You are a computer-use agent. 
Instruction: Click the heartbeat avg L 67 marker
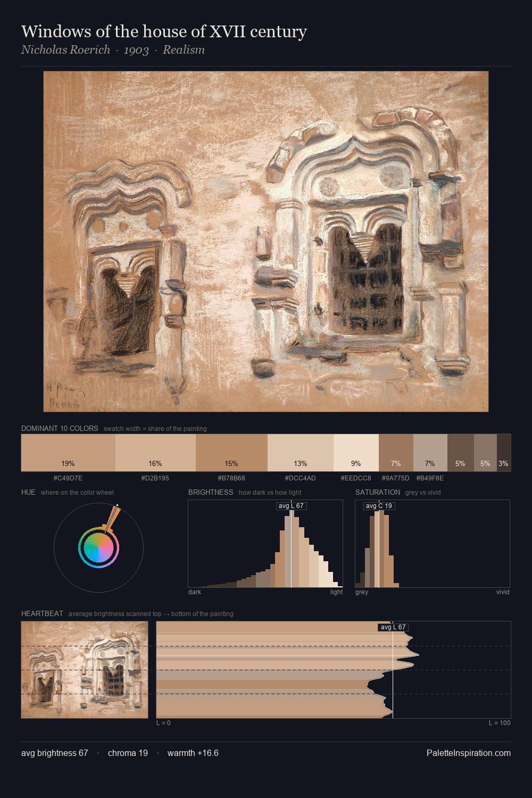(393, 627)
